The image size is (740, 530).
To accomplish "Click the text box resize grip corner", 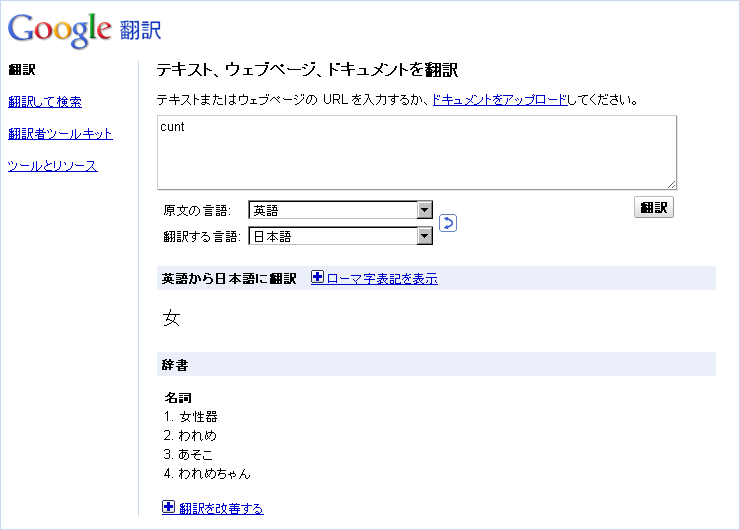I will [x=672, y=185].
